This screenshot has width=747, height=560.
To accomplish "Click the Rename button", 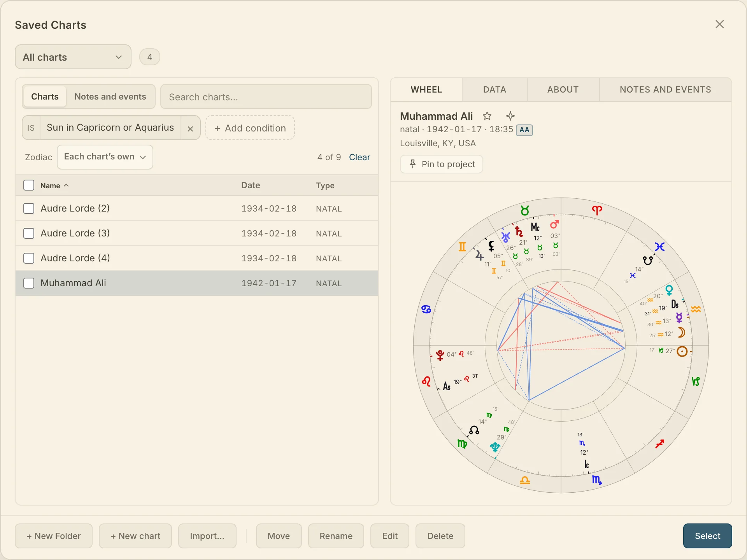I will (x=336, y=536).
